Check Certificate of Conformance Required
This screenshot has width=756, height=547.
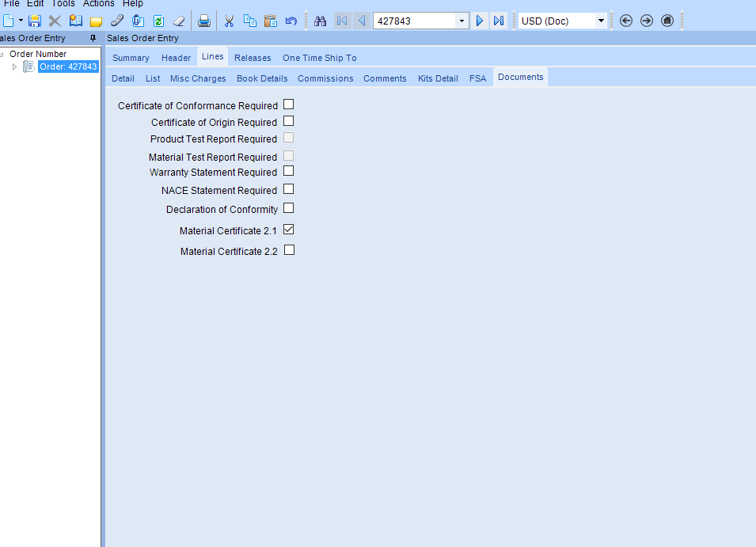(288, 104)
